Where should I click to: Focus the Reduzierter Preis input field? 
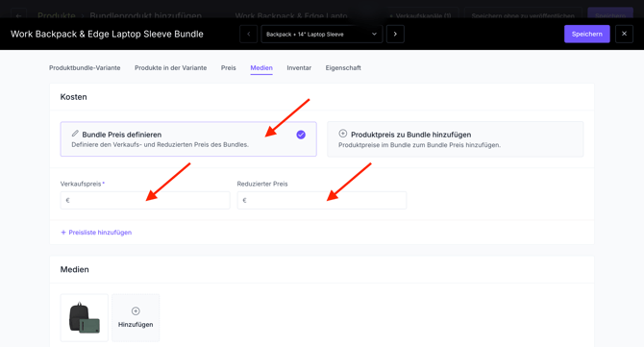point(322,200)
